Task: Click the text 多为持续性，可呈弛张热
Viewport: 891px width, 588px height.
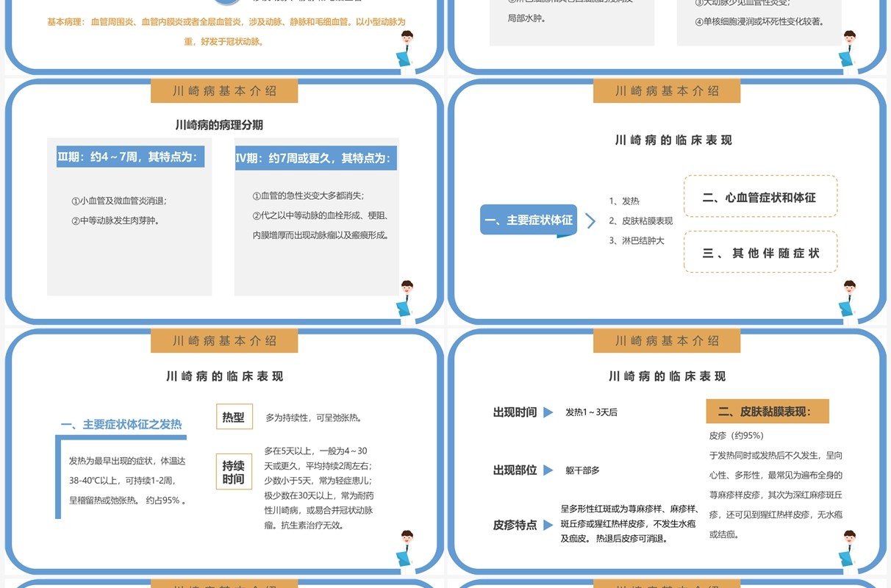Action: [313, 417]
